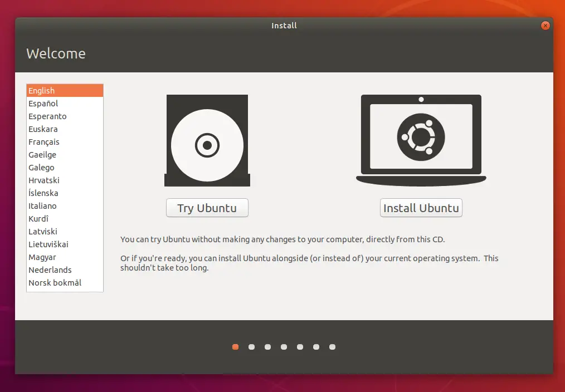Viewport: 565px width, 392px height.
Task: Close the Install window
Action: click(545, 25)
